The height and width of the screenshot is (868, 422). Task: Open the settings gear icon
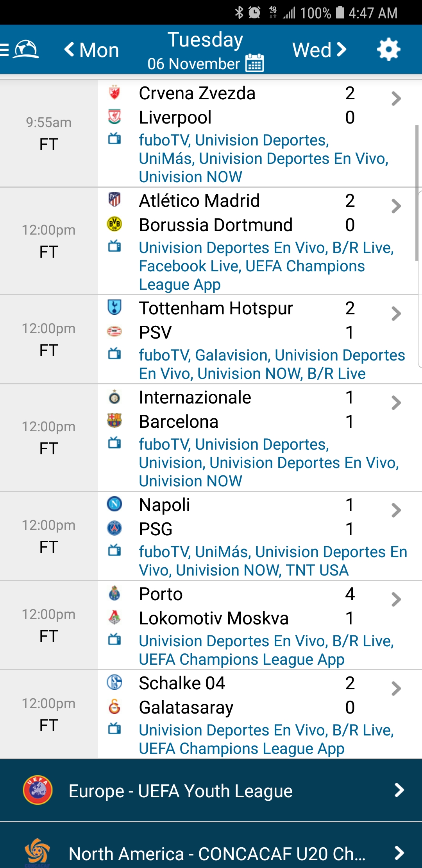click(x=388, y=50)
